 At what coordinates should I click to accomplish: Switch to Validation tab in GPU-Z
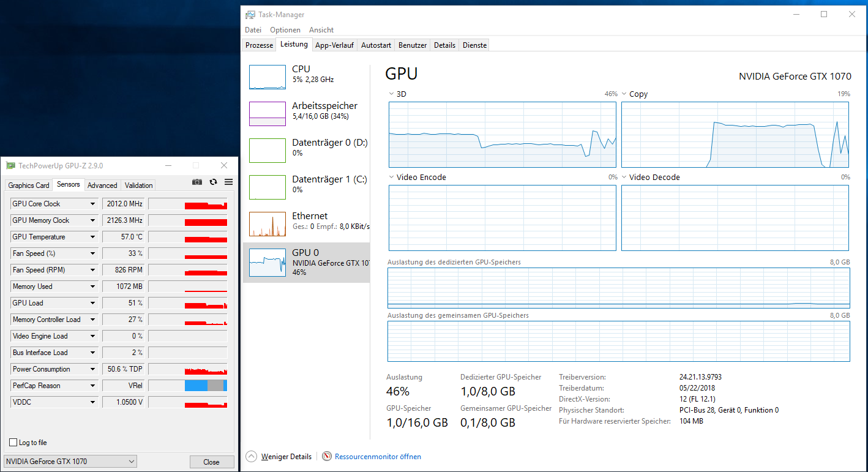click(x=139, y=185)
